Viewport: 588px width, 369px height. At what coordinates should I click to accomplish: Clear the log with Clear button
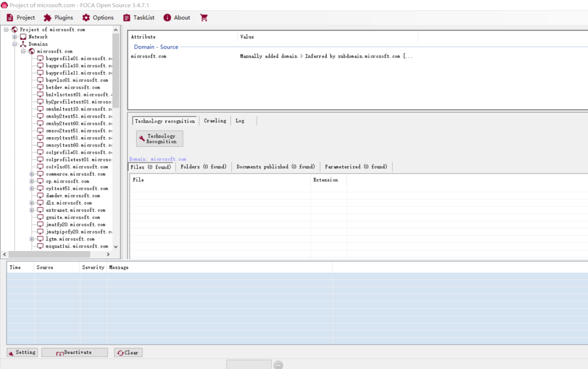(128, 353)
